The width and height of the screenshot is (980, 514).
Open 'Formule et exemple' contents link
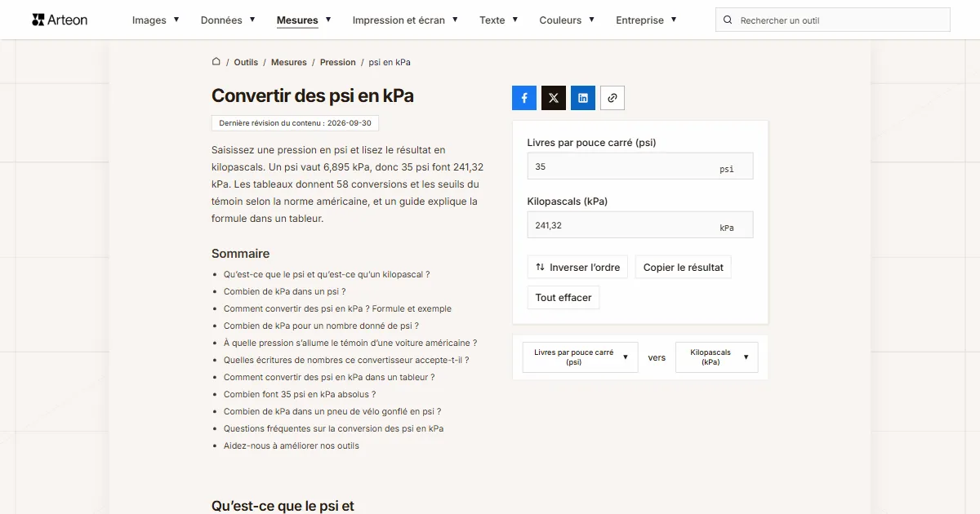click(337, 308)
